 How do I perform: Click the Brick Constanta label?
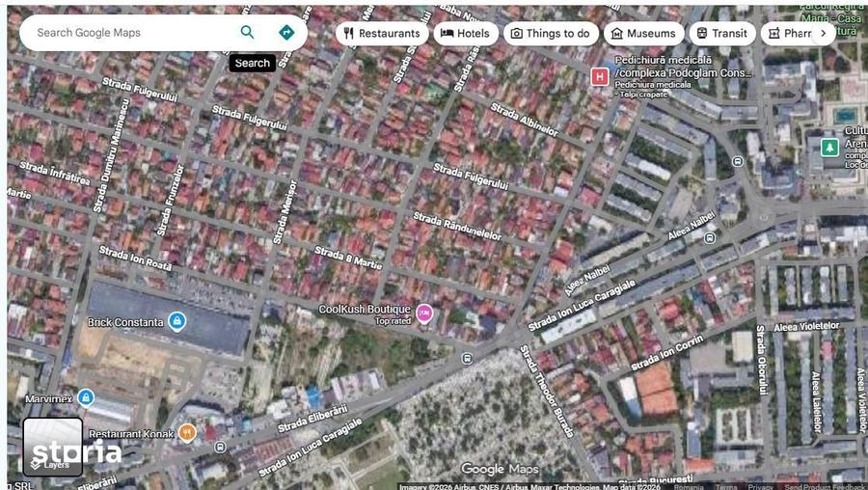pyautogui.click(x=125, y=322)
